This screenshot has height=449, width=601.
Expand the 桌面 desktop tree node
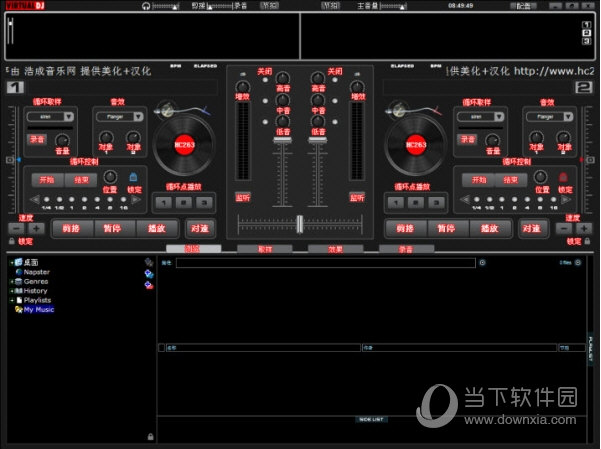(x=12, y=263)
